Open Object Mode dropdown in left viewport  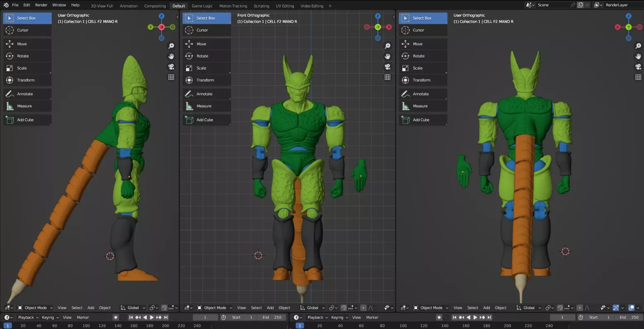[x=35, y=307]
